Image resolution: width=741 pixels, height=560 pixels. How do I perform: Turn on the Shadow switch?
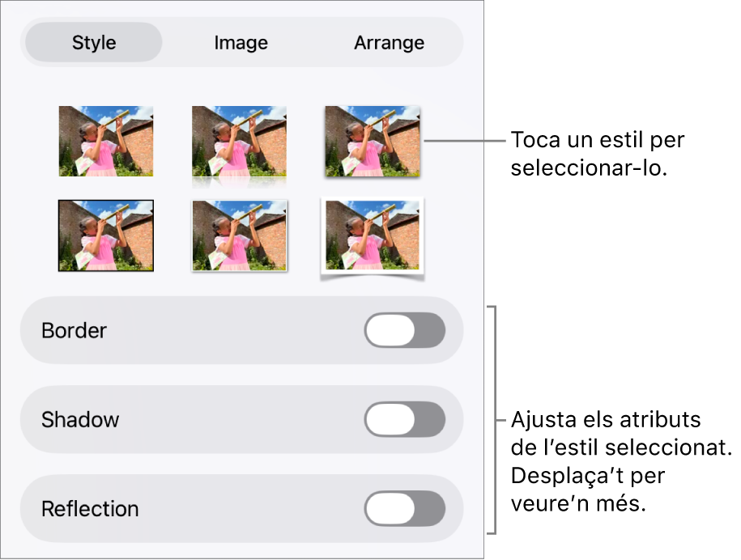[x=405, y=420]
